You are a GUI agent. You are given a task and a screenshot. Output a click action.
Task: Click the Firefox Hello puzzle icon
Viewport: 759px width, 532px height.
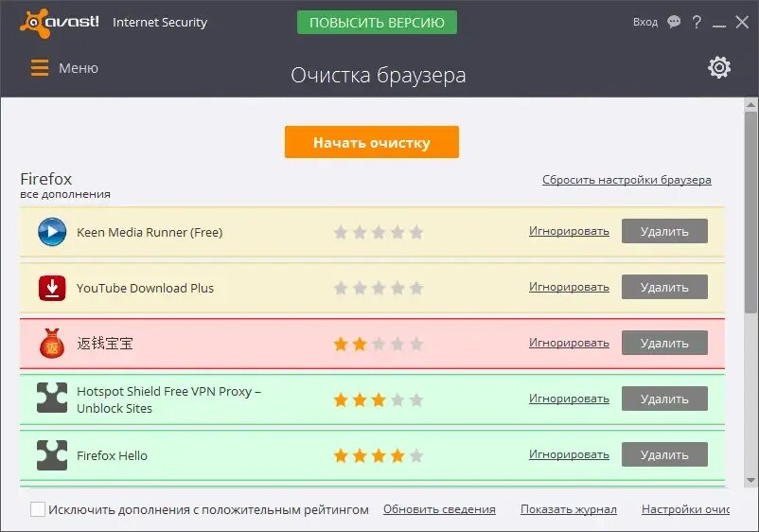pyautogui.click(x=52, y=454)
